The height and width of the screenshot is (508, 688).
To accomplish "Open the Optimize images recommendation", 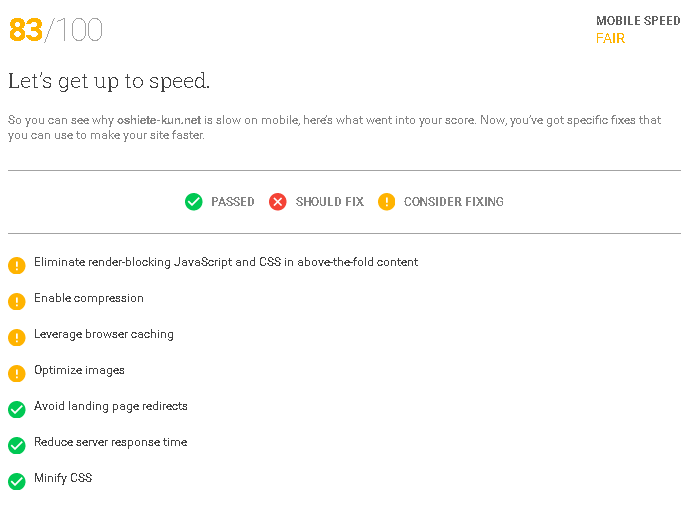I will (79, 370).
